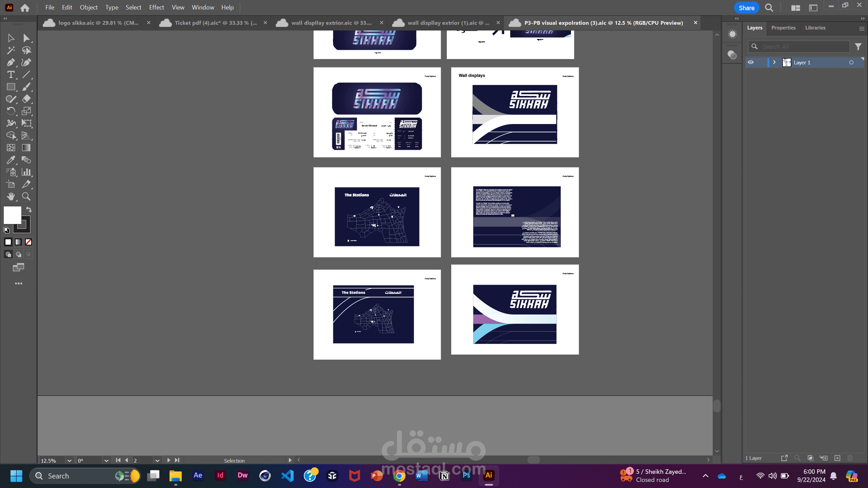Select the Pen tool
Screen dimensions: 868x488
(x=11, y=62)
